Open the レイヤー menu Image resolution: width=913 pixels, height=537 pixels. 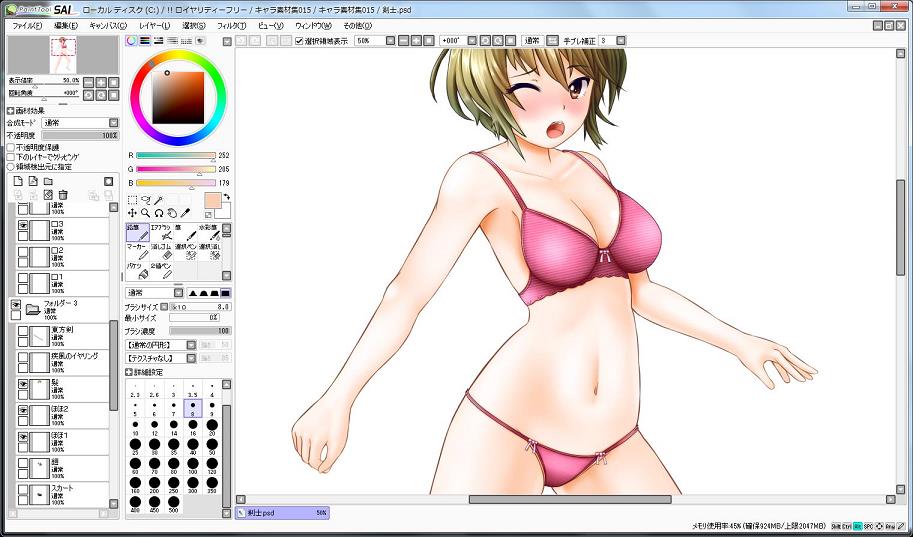pyautogui.click(x=154, y=24)
